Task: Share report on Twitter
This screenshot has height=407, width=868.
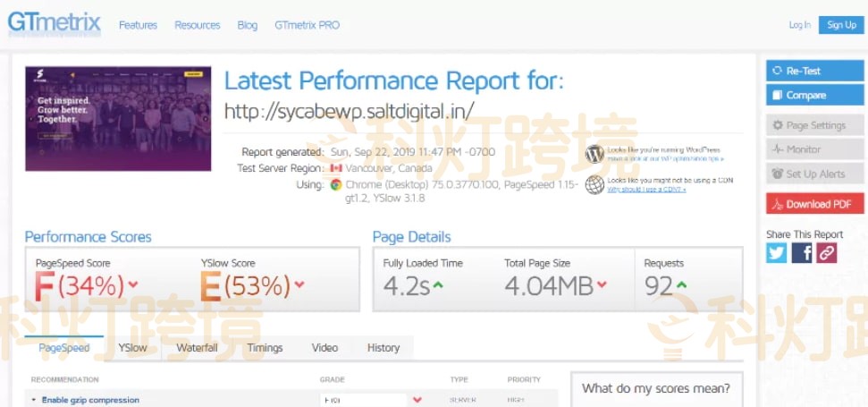Action: 776,253
